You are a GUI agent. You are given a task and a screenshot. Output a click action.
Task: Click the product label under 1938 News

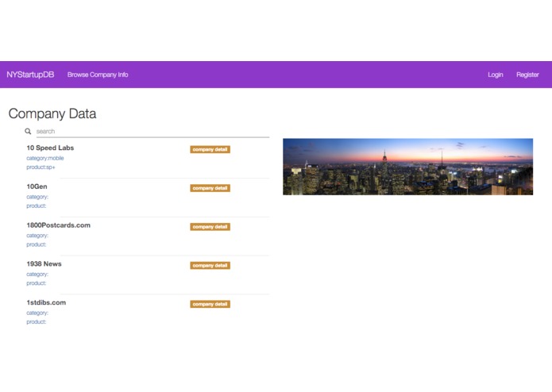[37, 283]
